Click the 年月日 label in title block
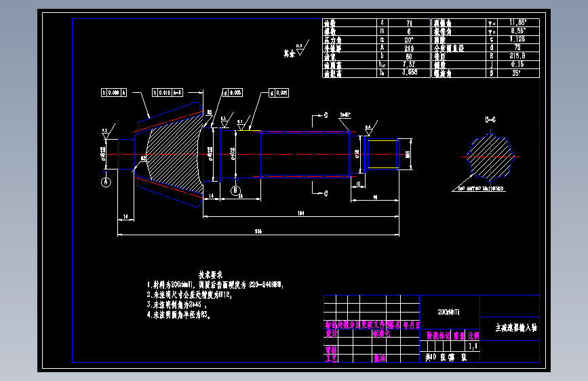The width and height of the screenshot is (588, 381). (x=412, y=325)
